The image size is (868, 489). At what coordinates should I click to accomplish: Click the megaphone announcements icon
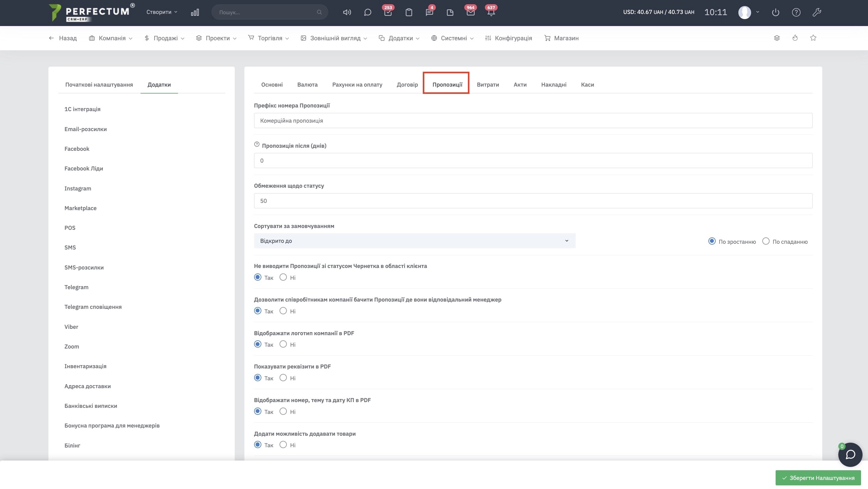[x=347, y=12]
